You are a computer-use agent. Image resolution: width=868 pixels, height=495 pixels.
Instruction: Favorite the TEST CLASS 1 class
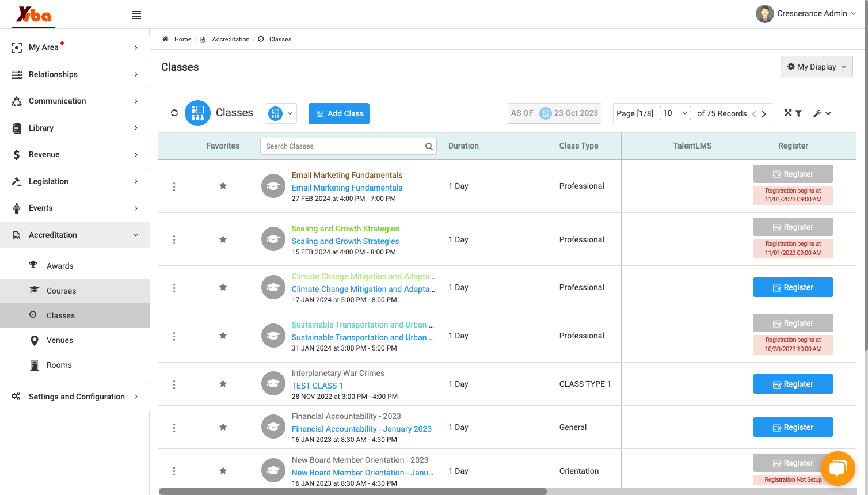pos(223,384)
